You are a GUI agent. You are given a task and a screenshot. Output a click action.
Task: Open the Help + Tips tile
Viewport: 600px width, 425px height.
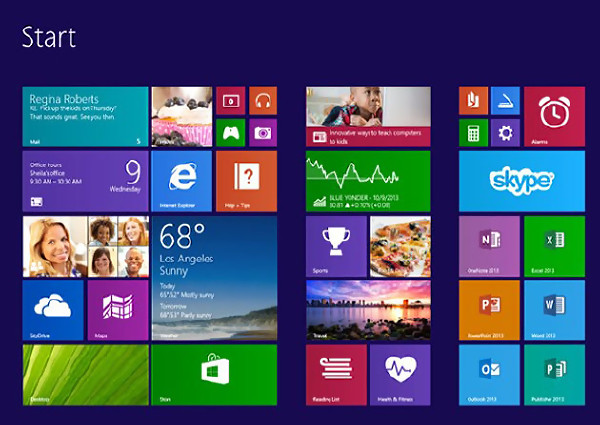click(x=246, y=181)
